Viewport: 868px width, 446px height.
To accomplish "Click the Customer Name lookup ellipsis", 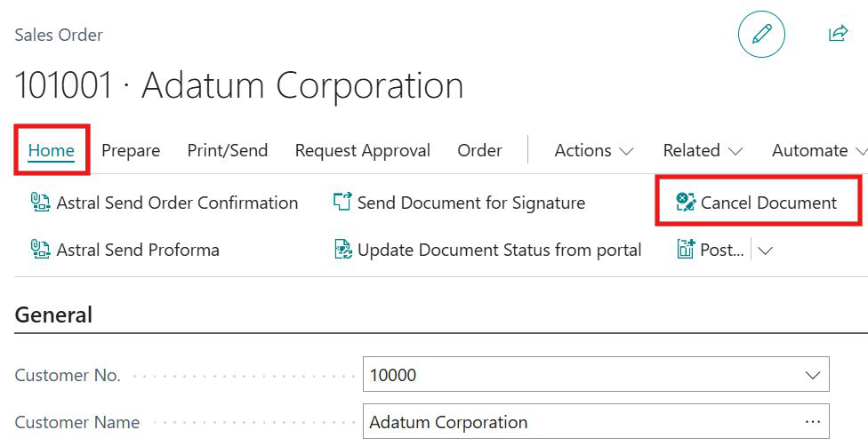I will (x=812, y=422).
